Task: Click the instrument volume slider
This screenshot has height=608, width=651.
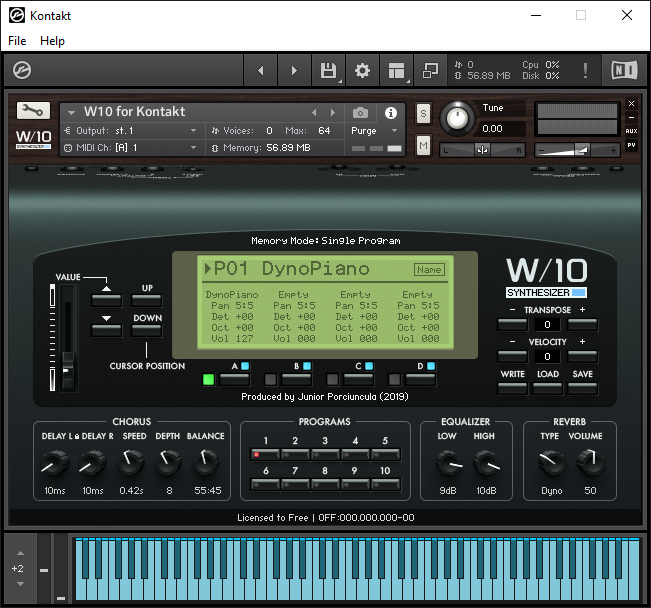Action: 577,150
